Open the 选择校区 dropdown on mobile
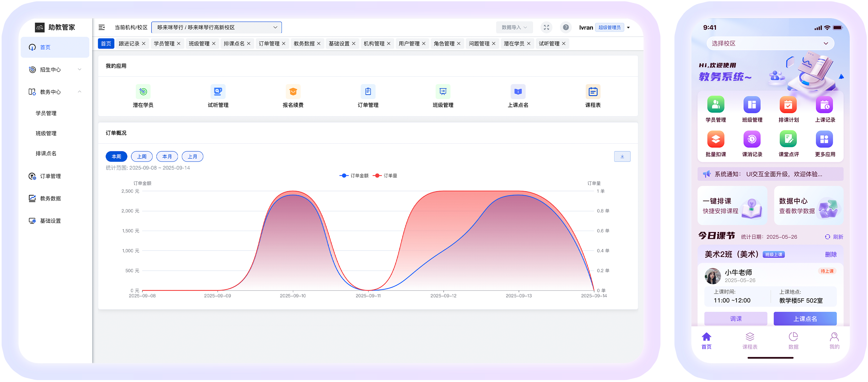The width and height of the screenshot is (868, 382). point(770,43)
